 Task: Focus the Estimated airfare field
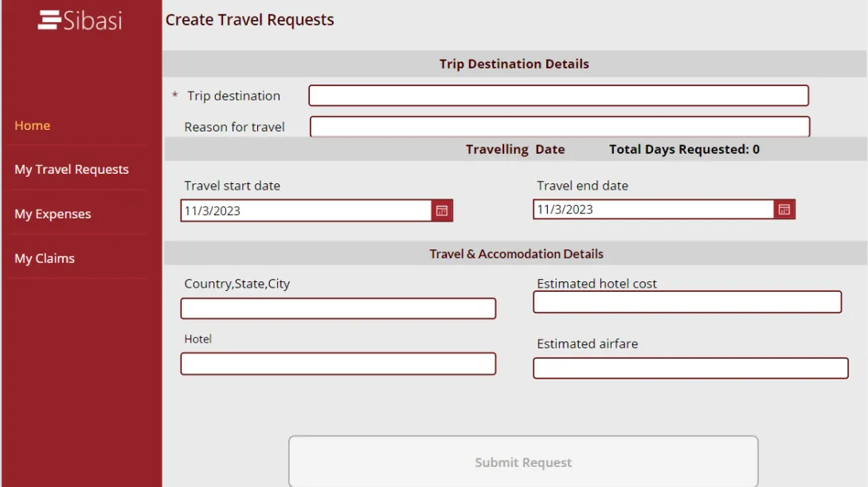[x=690, y=368]
